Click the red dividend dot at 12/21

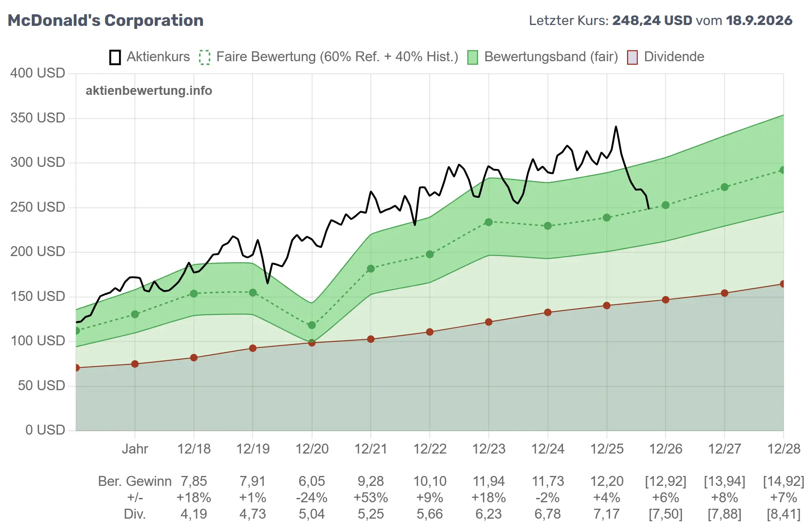[x=371, y=339]
